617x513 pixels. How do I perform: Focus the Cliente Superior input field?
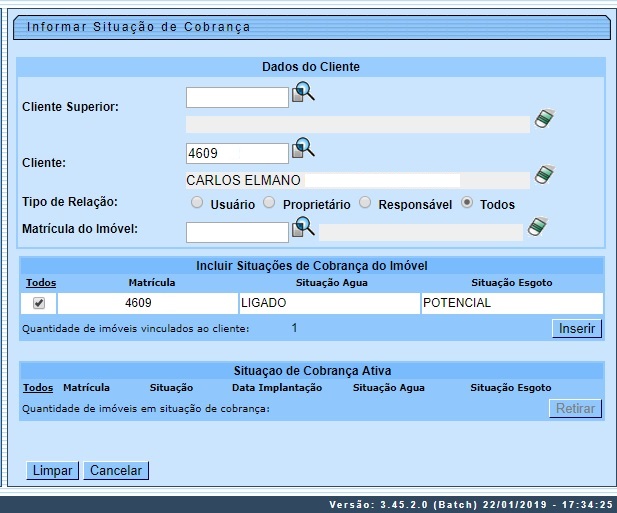pyautogui.click(x=237, y=98)
